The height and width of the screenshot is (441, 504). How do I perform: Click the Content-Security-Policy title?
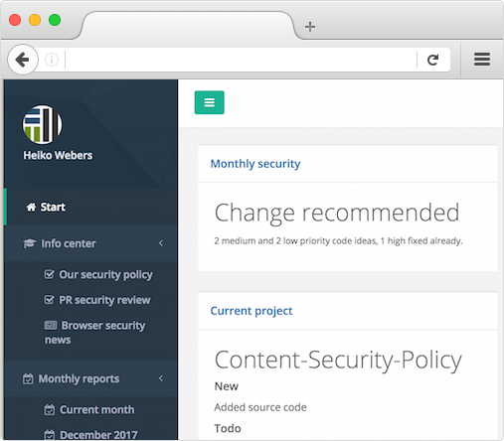[x=338, y=360]
